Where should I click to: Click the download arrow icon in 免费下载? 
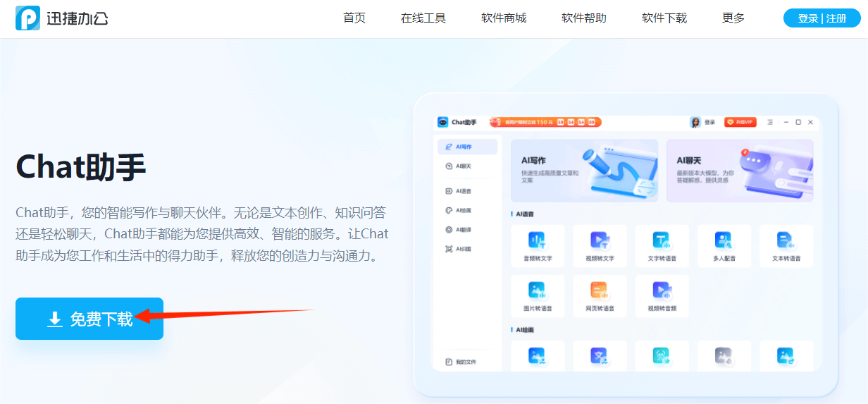point(55,319)
